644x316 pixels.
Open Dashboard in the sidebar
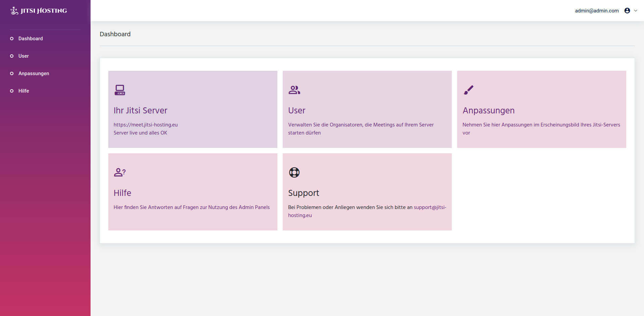click(x=31, y=39)
